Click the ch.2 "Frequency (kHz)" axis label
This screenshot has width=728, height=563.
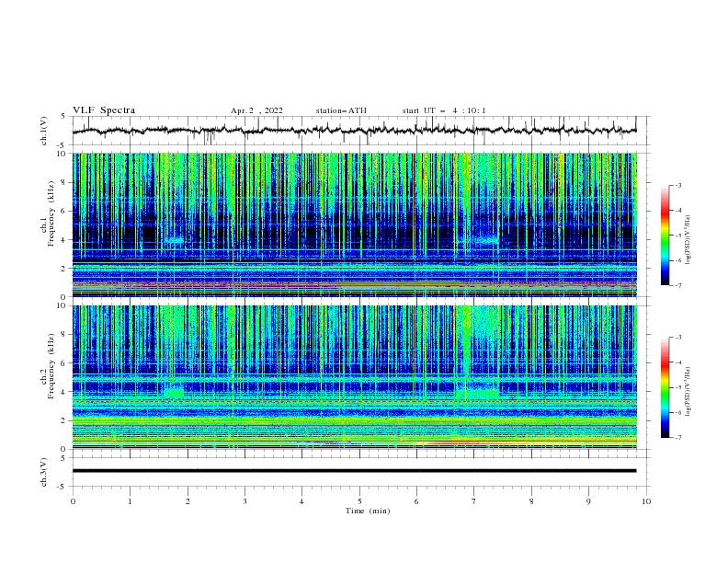51,365
